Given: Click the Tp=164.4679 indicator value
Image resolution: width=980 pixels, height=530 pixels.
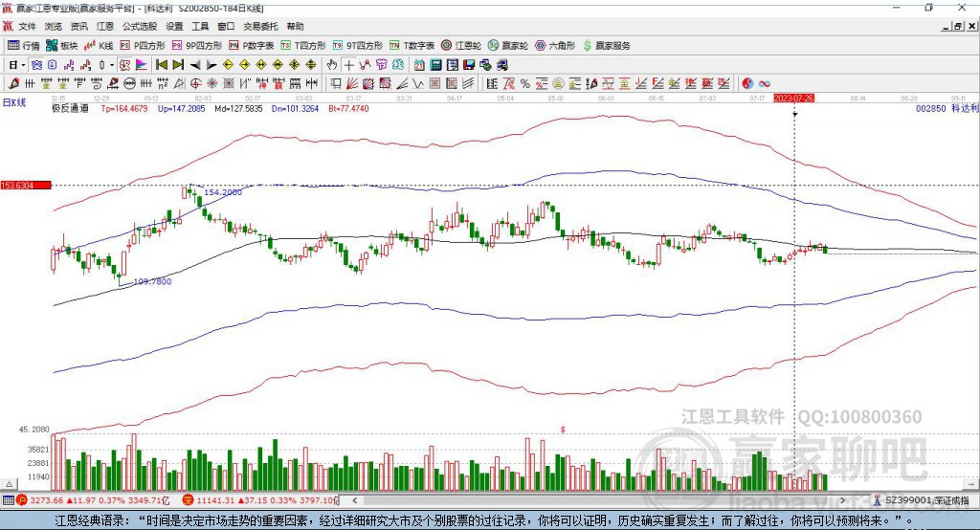Looking at the screenshot, I should point(124,108).
